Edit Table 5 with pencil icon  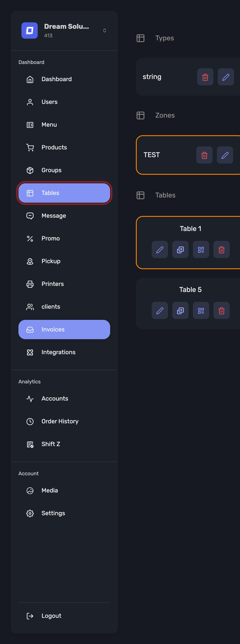click(x=160, y=310)
